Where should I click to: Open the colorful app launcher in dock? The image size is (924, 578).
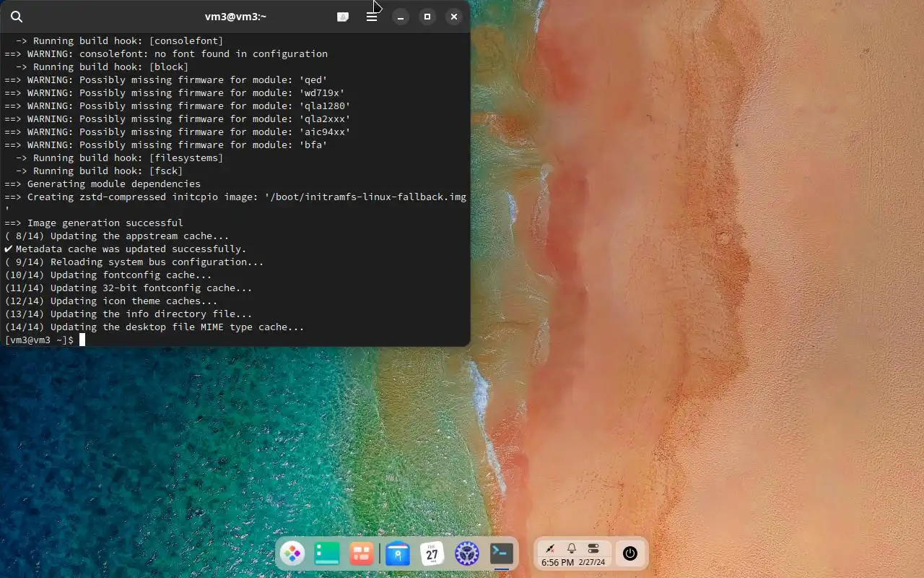coord(292,554)
